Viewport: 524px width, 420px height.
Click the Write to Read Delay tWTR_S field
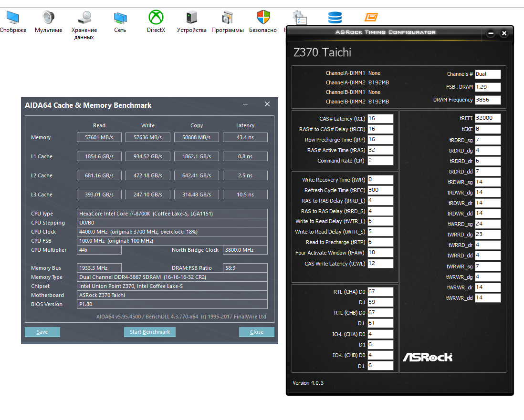(x=380, y=231)
